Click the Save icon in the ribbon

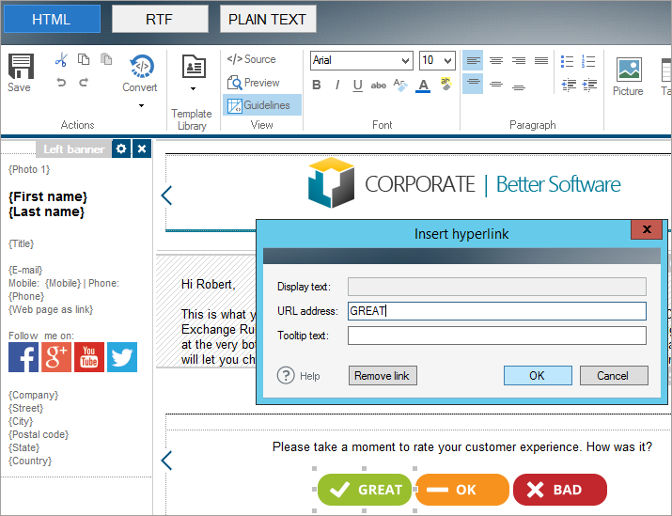click(19, 72)
